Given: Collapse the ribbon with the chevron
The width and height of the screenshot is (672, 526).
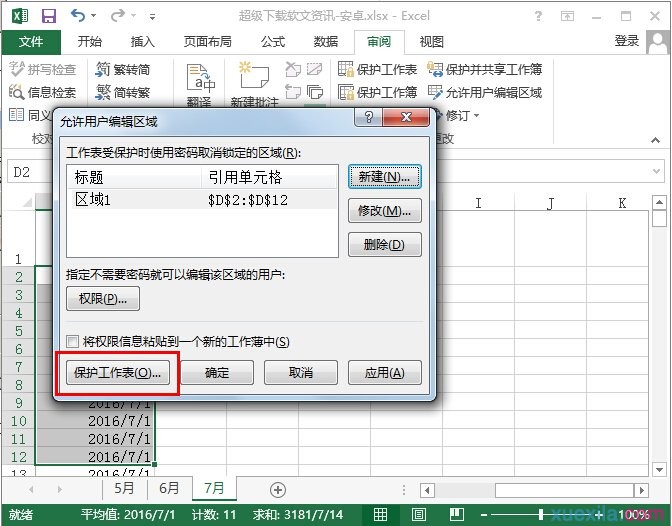Looking at the screenshot, I should pyautogui.click(x=655, y=140).
